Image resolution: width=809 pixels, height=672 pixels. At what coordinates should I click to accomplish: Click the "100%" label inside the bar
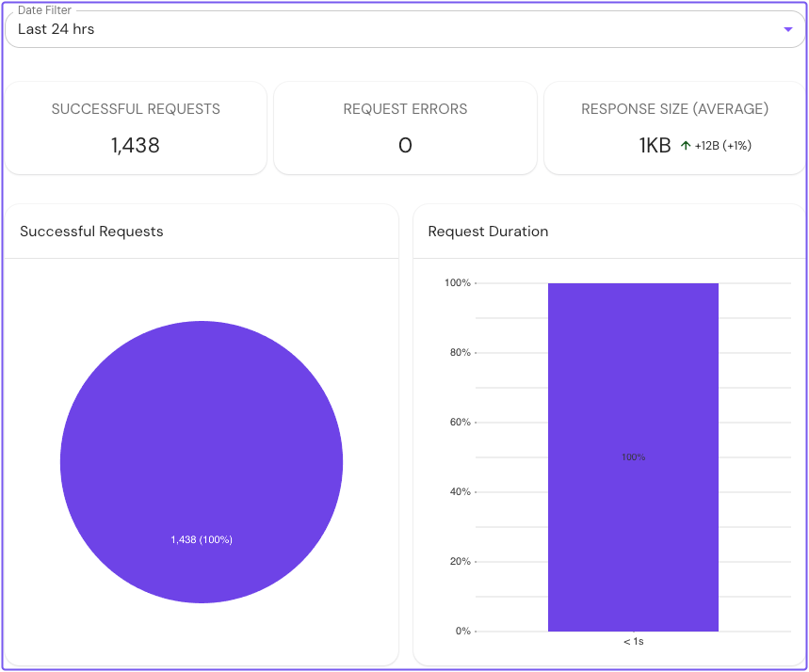coord(633,457)
